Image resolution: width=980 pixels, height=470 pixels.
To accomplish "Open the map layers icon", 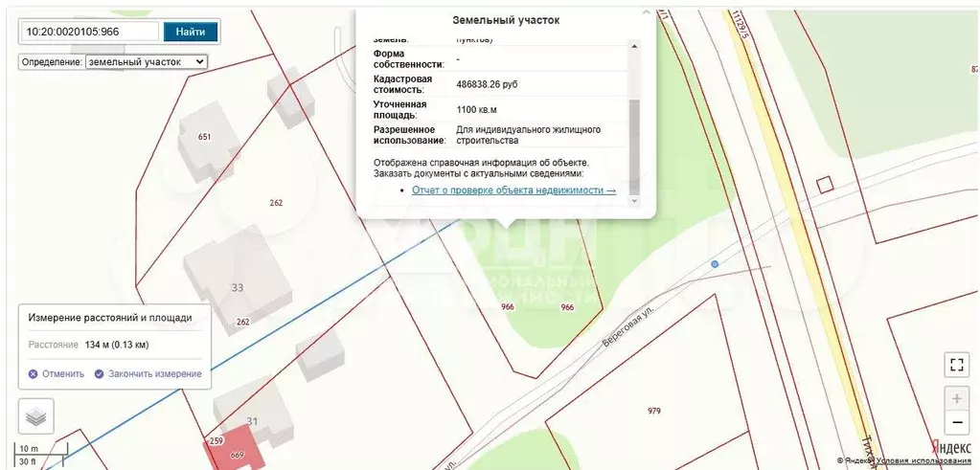I will pos(36,416).
